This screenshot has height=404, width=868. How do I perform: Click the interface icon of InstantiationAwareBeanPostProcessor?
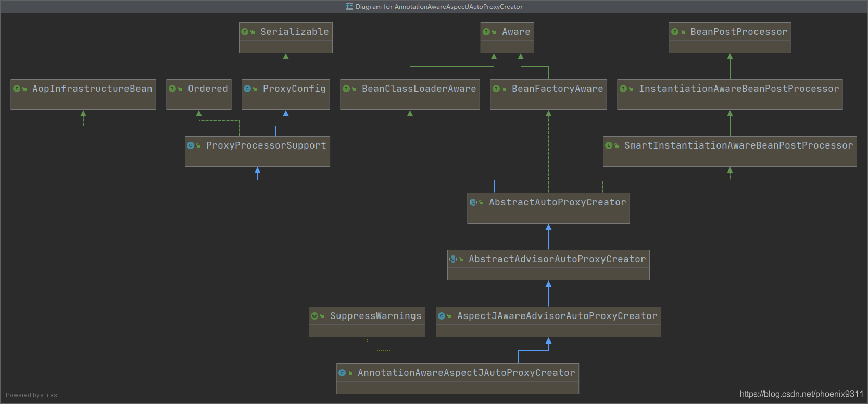click(623, 89)
